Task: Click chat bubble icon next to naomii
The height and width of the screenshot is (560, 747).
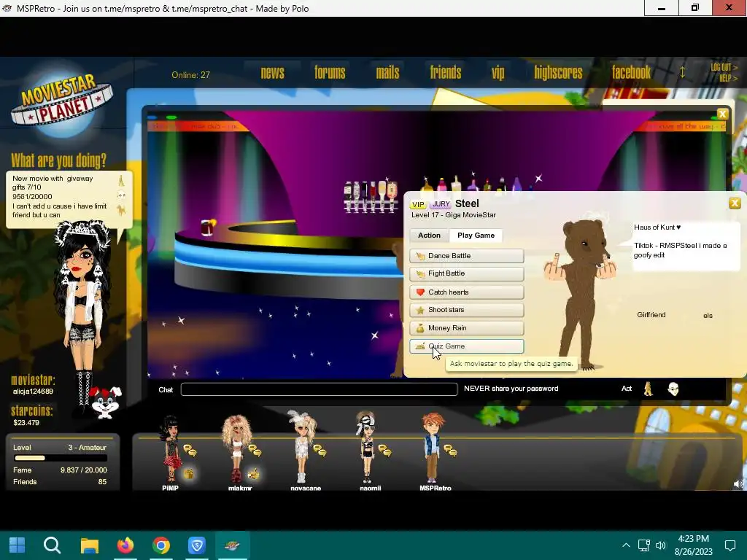Action: [384, 450]
